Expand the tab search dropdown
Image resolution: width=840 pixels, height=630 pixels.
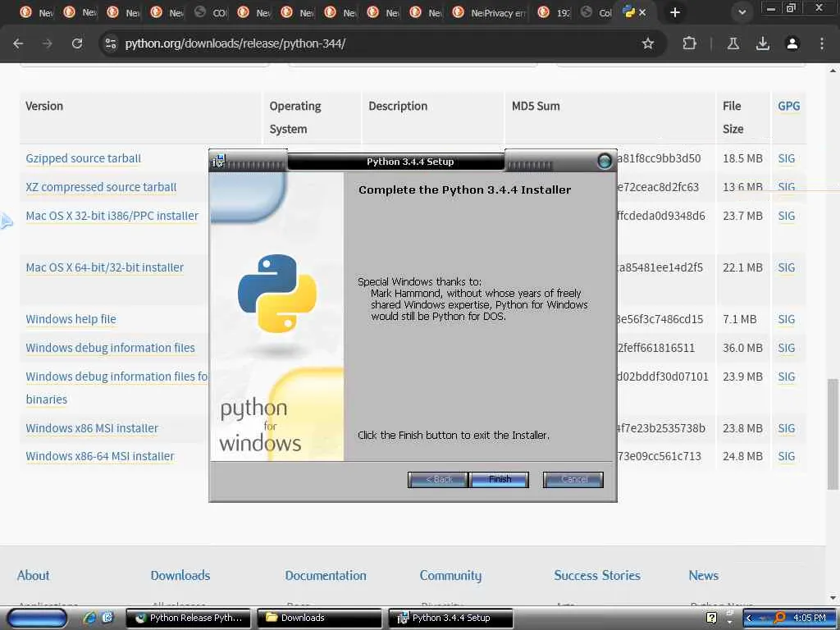pos(742,12)
